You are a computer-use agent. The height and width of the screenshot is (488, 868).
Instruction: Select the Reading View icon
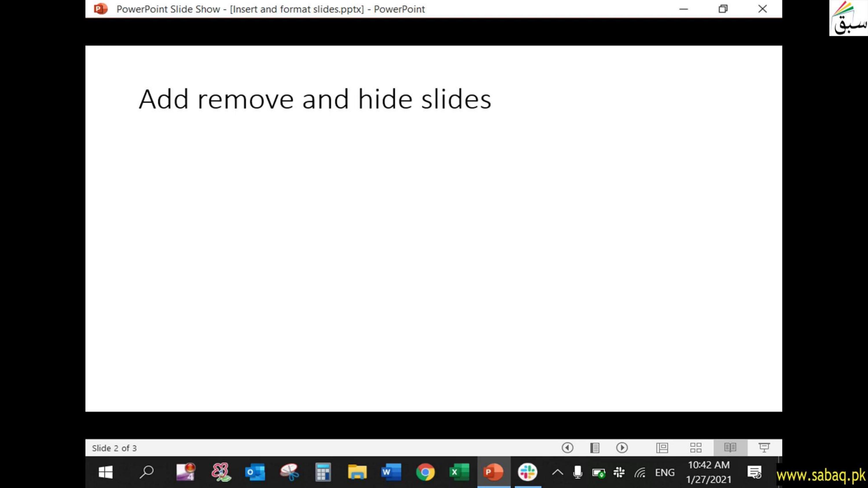tap(730, 448)
